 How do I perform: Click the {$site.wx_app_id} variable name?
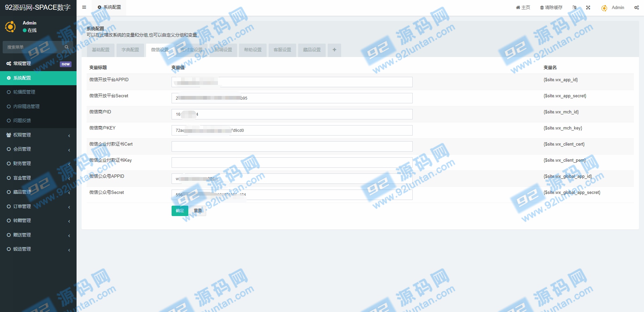click(561, 80)
